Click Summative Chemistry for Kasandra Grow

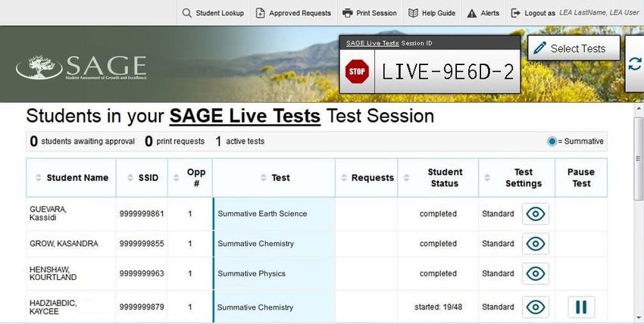[x=274, y=244]
